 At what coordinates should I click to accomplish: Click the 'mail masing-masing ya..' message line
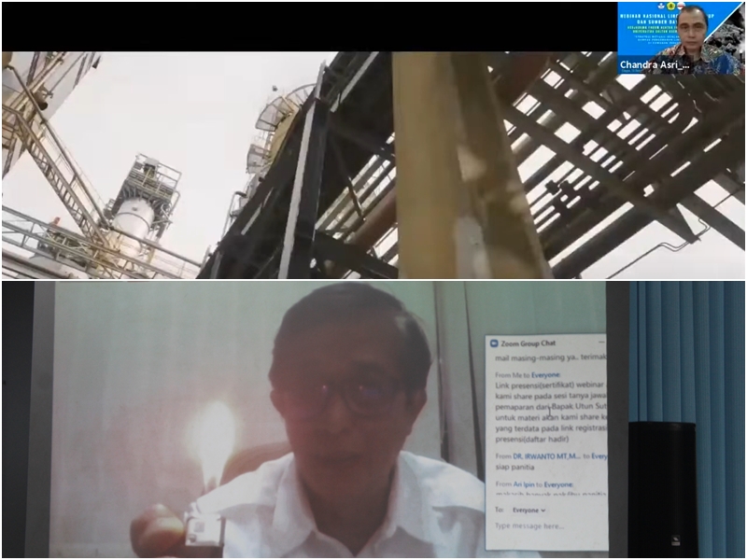pos(551,357)
